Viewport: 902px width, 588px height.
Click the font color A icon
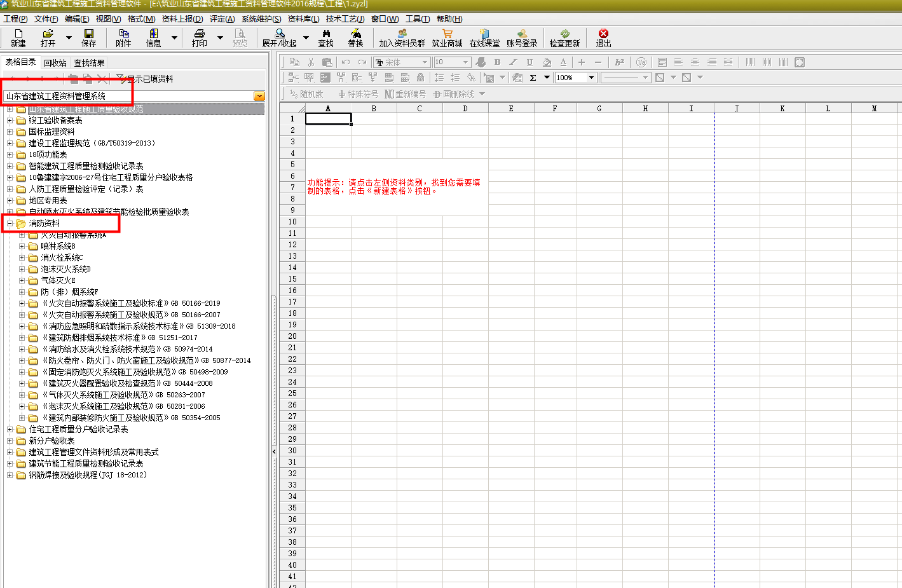pos(563,62)
